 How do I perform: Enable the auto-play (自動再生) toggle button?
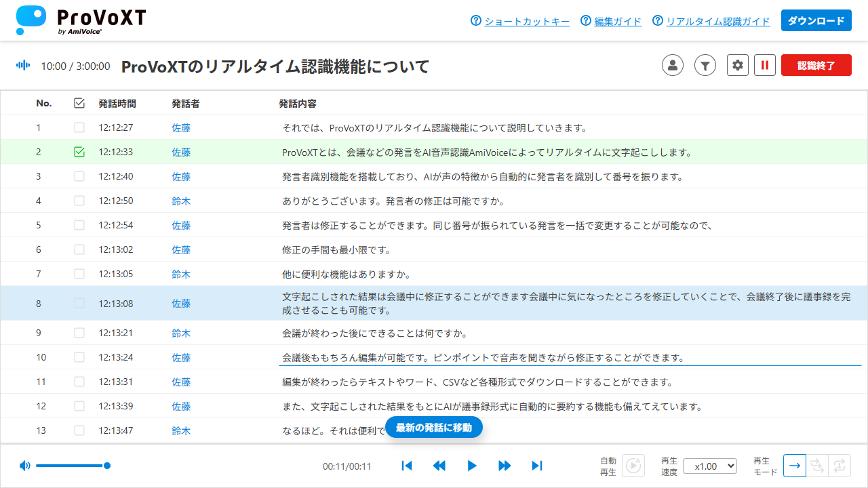633,466
